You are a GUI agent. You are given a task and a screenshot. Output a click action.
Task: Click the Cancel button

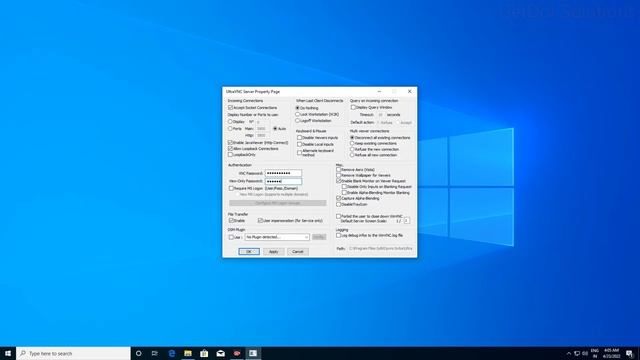(x=298, y=251)
